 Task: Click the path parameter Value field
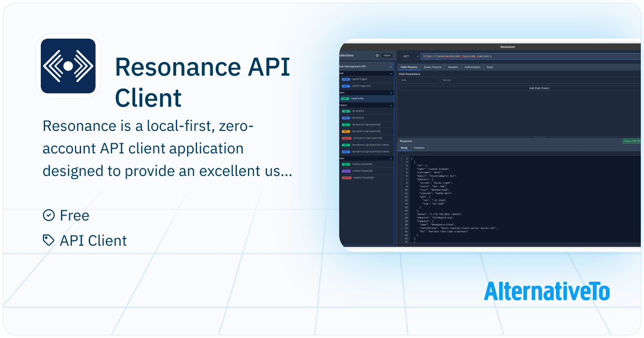(x=540, y=80)
